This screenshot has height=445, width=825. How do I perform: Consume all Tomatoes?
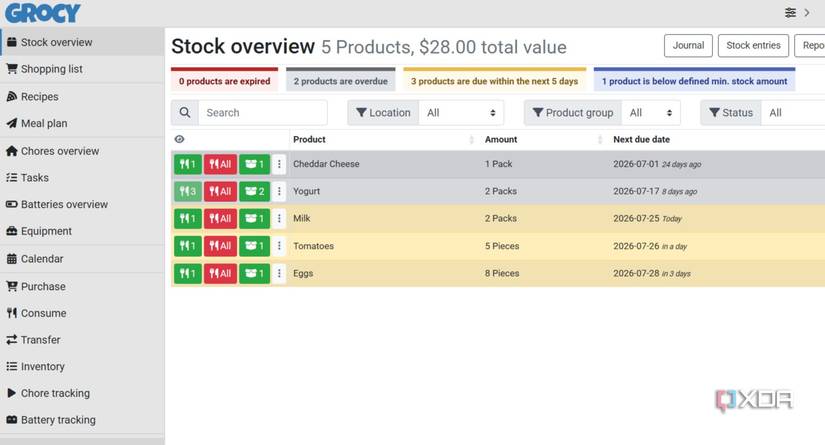[220, 246]
